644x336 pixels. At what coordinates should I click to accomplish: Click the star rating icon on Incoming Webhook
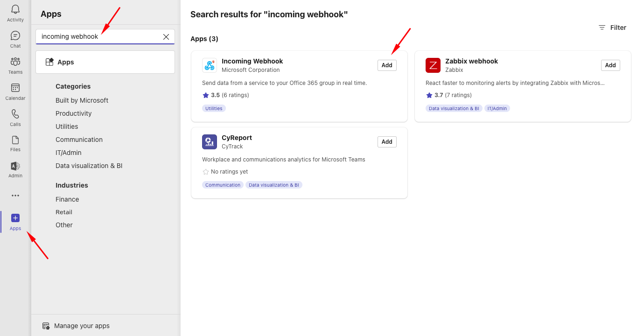[206, 95]
